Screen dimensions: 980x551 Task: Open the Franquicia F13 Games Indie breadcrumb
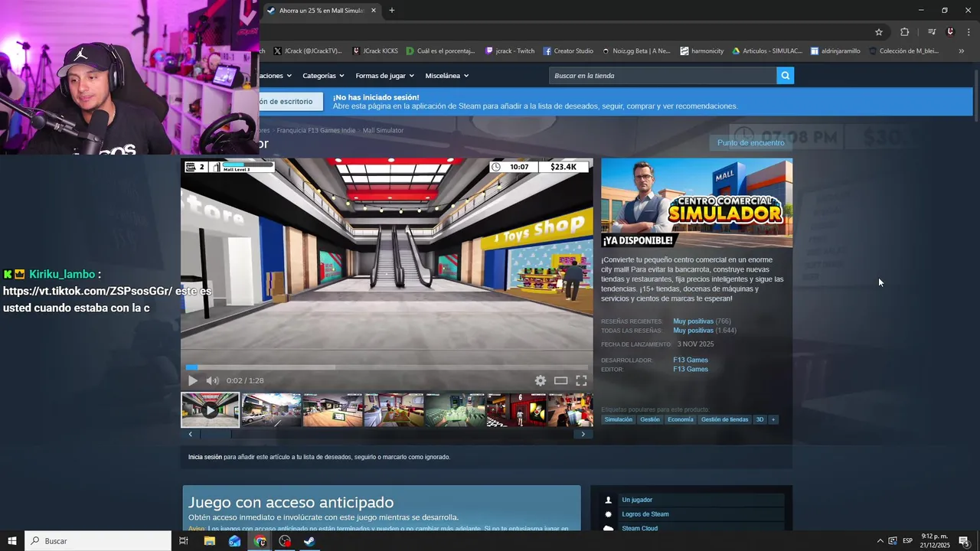click(316, 131)
